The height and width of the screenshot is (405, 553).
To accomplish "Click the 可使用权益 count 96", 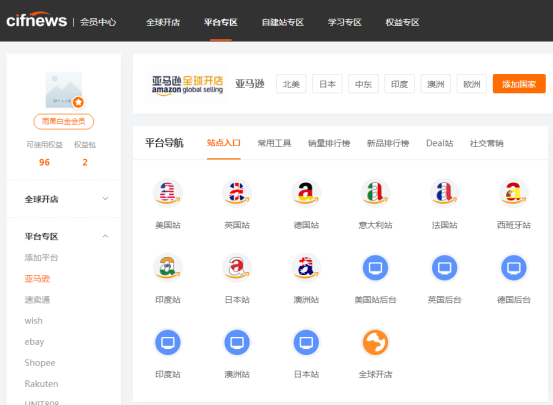I will 44,162.
